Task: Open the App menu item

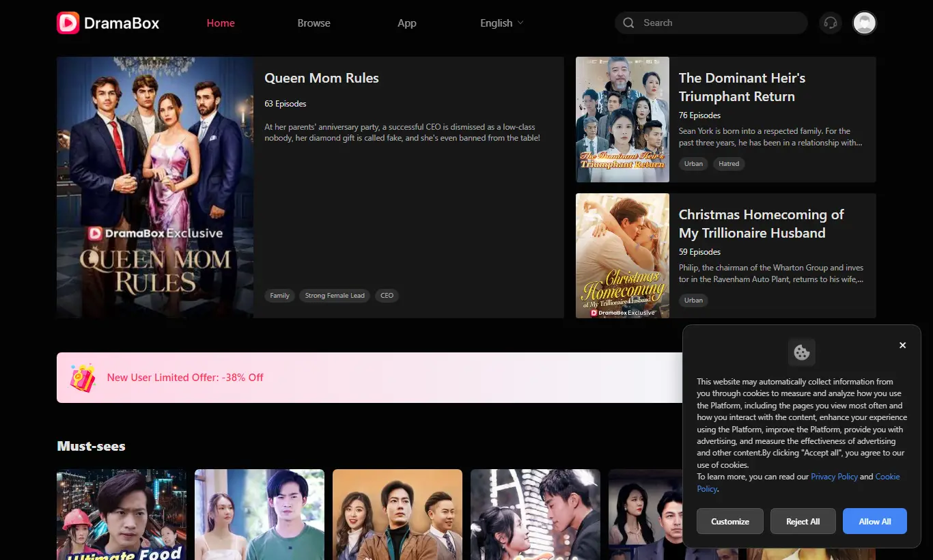Action: 407,23
